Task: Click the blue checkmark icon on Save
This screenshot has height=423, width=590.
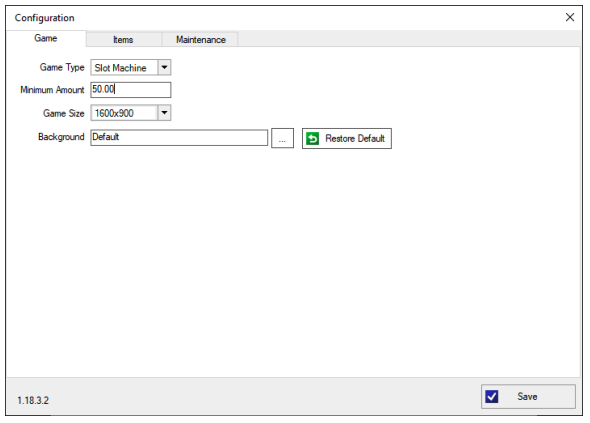Action: point(492,396)
